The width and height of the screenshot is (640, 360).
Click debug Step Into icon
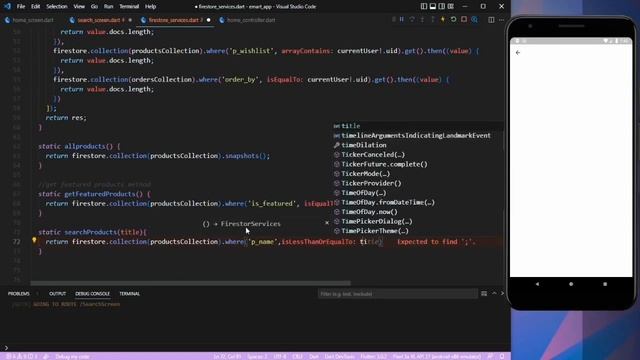point(422,20)
